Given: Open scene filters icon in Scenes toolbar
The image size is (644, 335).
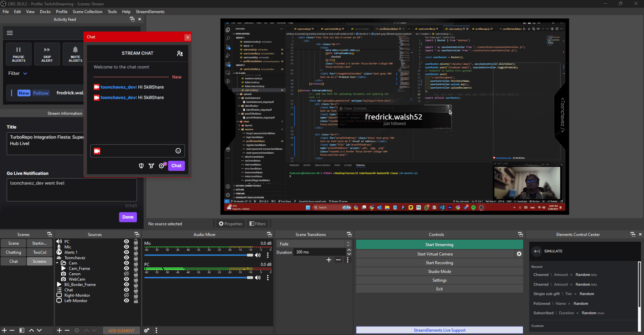Looking at the screenshot, I should click(x=22, y=330).
